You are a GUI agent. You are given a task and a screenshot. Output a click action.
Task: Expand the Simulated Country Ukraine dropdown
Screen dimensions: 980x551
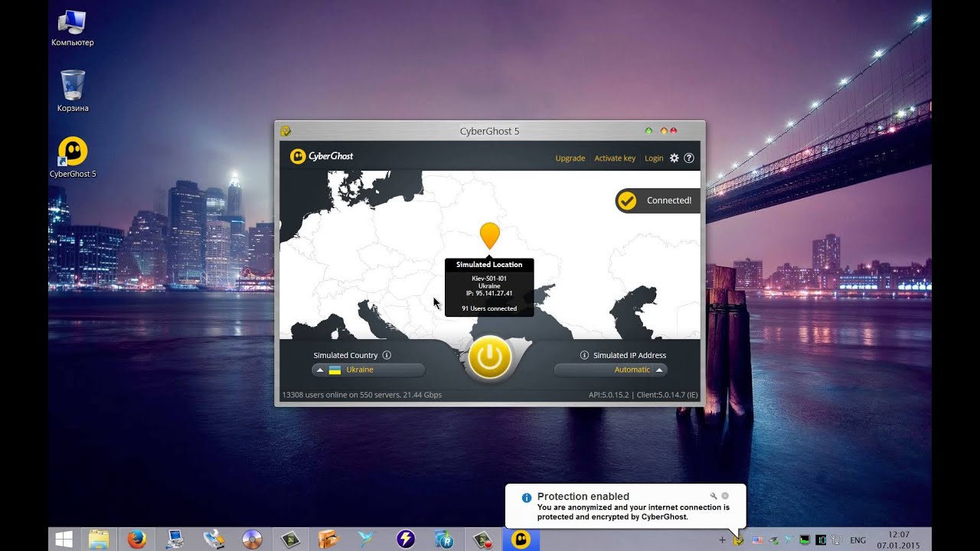tap(368, 370)
